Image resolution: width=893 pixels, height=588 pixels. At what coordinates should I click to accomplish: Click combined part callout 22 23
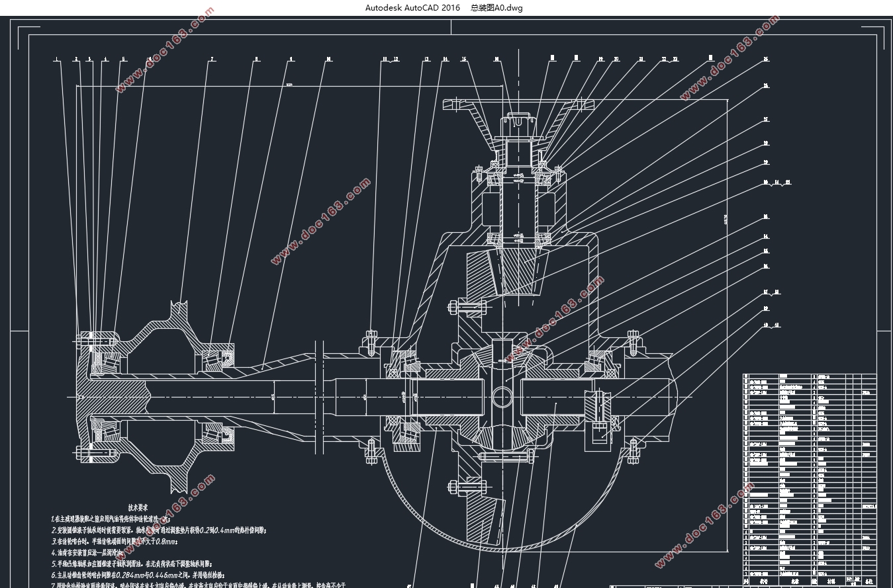click(x=669, y=60)
